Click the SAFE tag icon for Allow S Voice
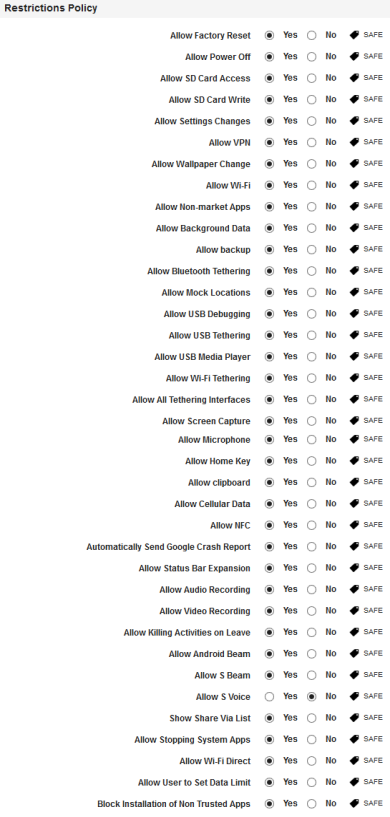This screenshot has height=817, width=390. (355, 696)
